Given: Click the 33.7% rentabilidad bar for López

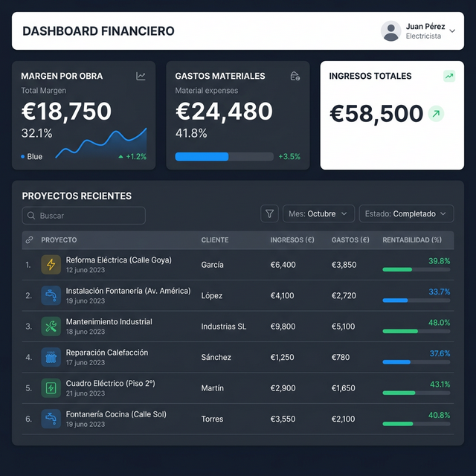Looking at the screenshot, I should (416, 300).
